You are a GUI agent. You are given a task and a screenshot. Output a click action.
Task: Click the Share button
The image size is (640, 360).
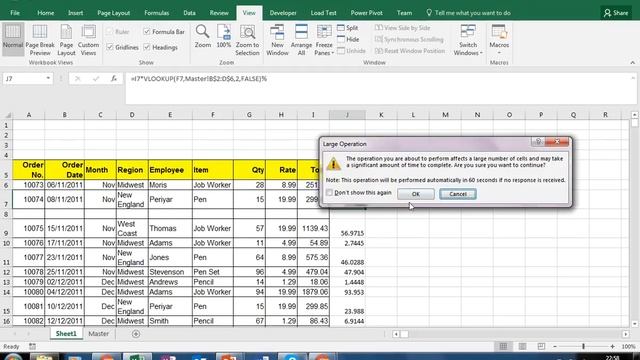click(616, 13)
